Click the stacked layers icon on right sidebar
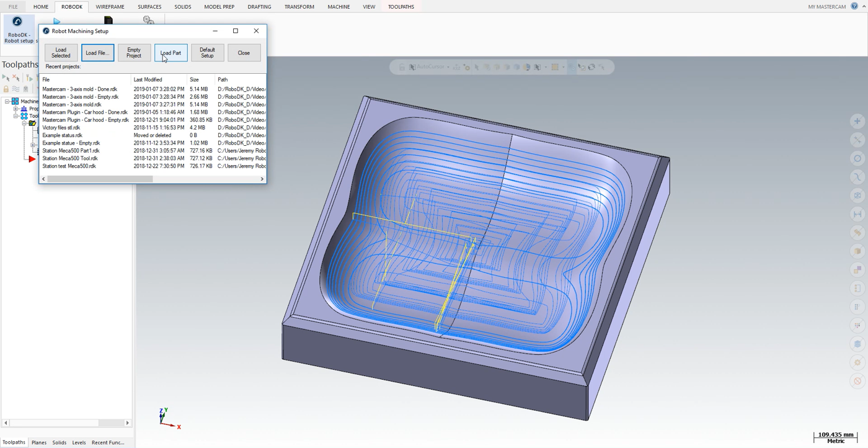The height and width of the screenshot is (448, 868). coord(857,344)
